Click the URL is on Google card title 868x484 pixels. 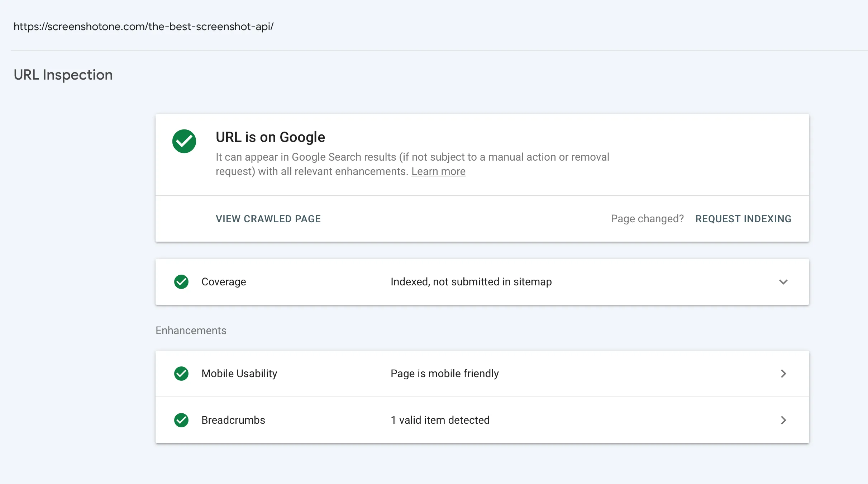[270, 137]
